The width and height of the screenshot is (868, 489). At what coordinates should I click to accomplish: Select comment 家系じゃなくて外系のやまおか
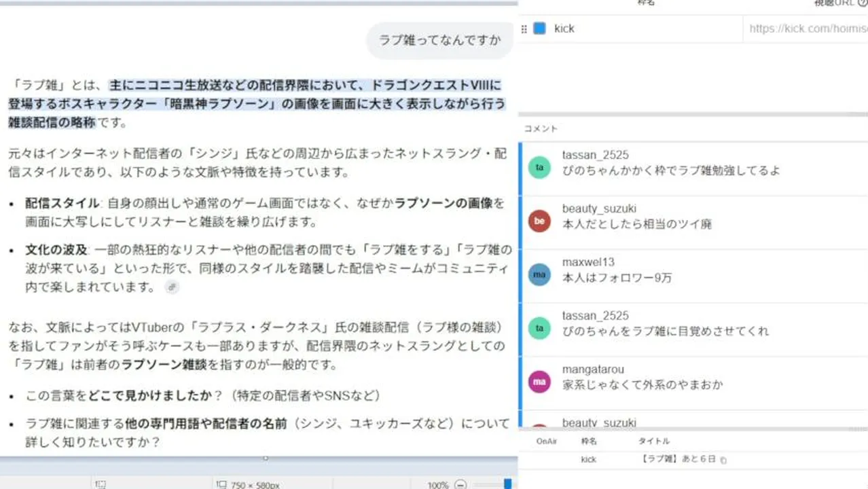pos(643,385)
